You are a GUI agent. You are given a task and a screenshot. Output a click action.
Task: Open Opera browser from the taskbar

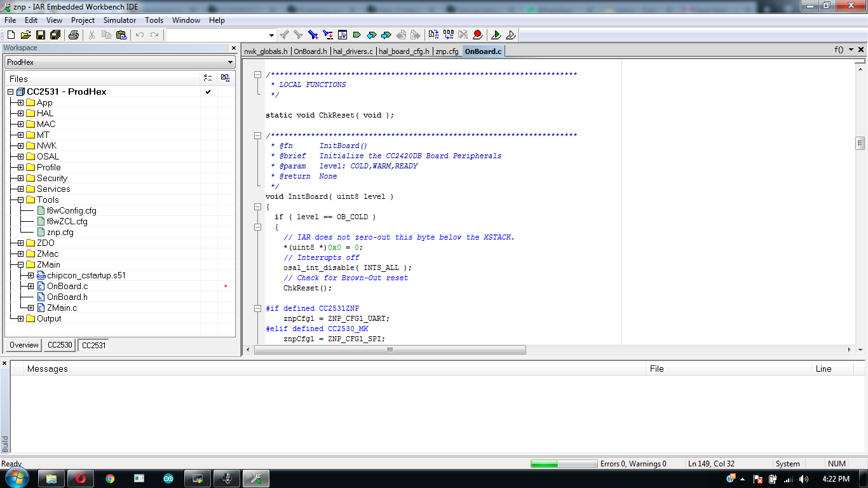[81, 478]
